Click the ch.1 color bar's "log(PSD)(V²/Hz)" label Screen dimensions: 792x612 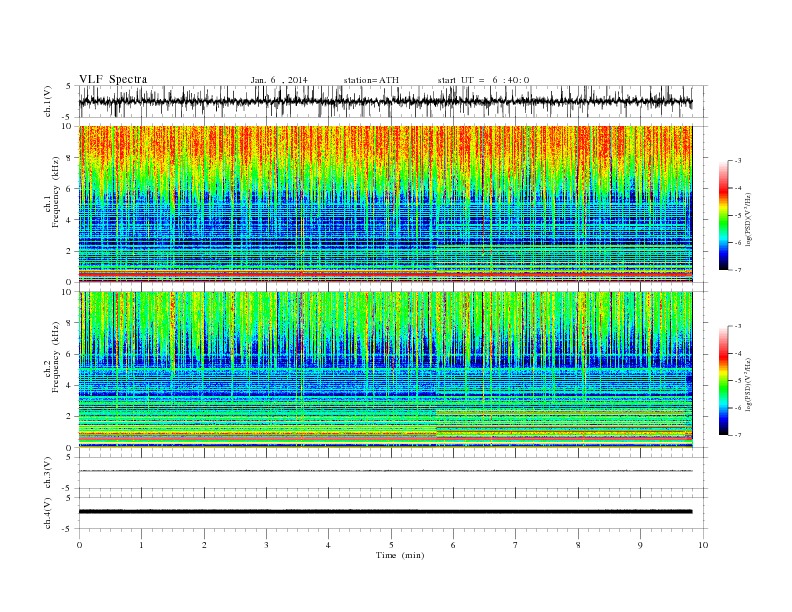[748, 219]
